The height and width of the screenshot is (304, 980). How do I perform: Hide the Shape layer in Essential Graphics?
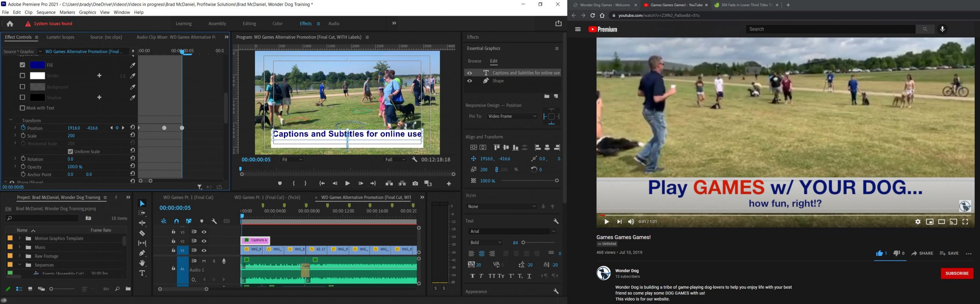pyautogui.click(x=470, y=81)
